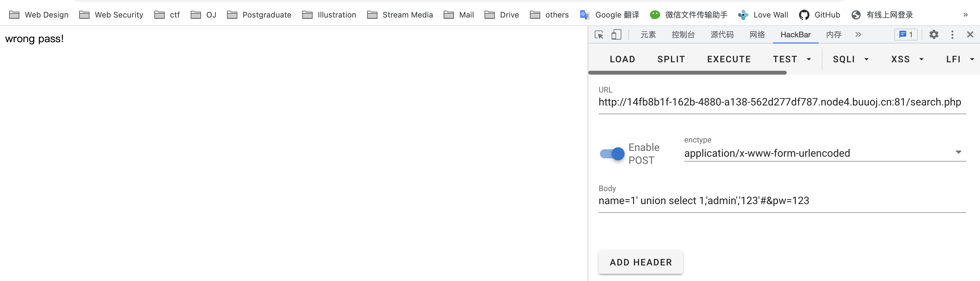This screenshot has width=980, height=281.
Task: Switch to the 源代码 DevTools tab
Action: click(x=722, y=35)
